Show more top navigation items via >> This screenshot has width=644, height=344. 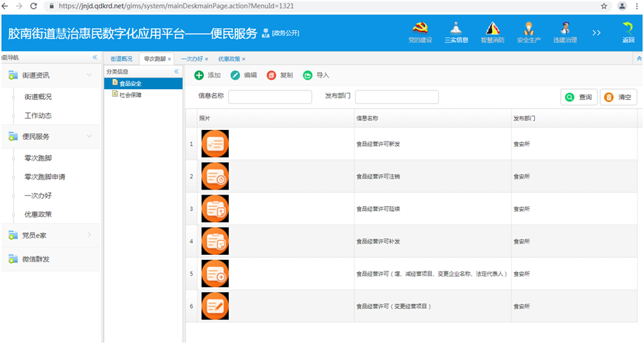coord(596,33)
